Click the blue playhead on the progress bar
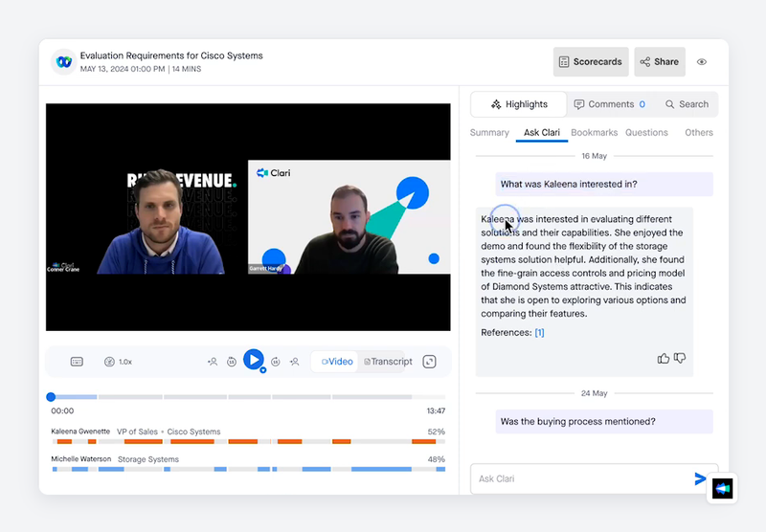766x532 pixels. (51, 397)
